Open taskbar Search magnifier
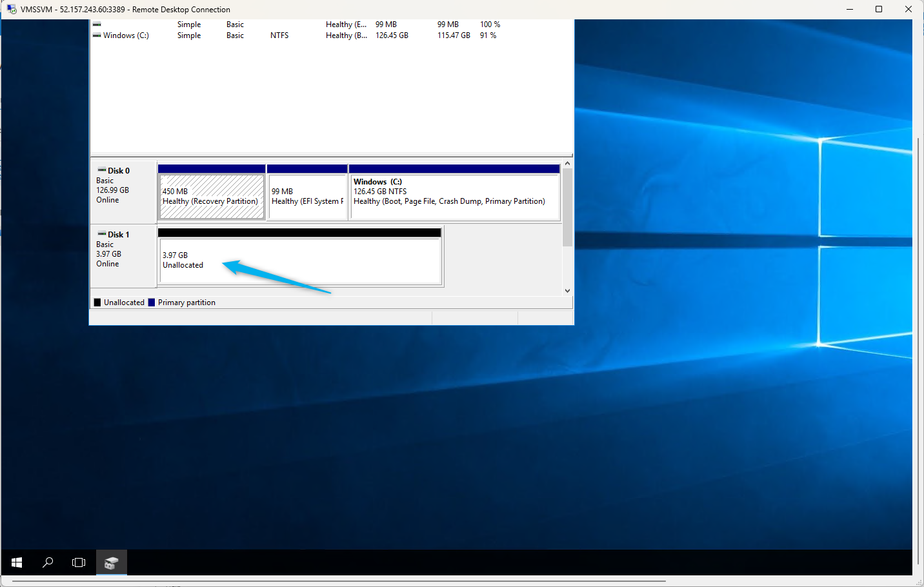Screen dimensions: 924x587 [48, 562]
